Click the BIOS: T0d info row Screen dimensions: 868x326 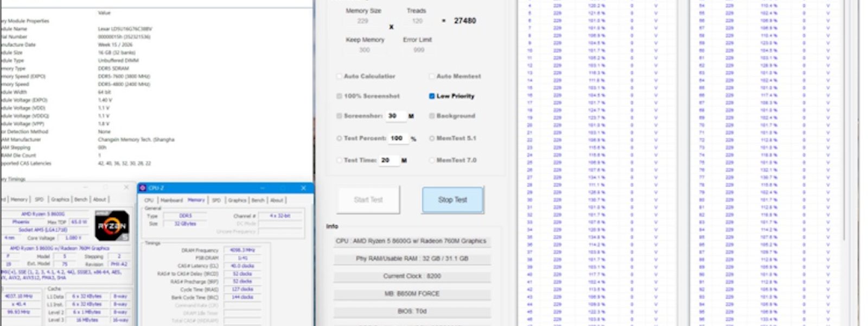pos(411,311)
